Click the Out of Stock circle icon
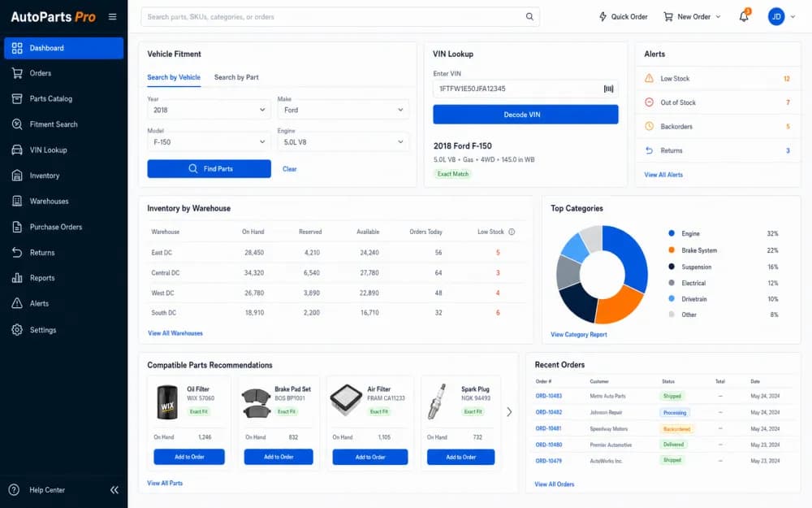Viewport: 812px width, 508px height. point(649,102)
